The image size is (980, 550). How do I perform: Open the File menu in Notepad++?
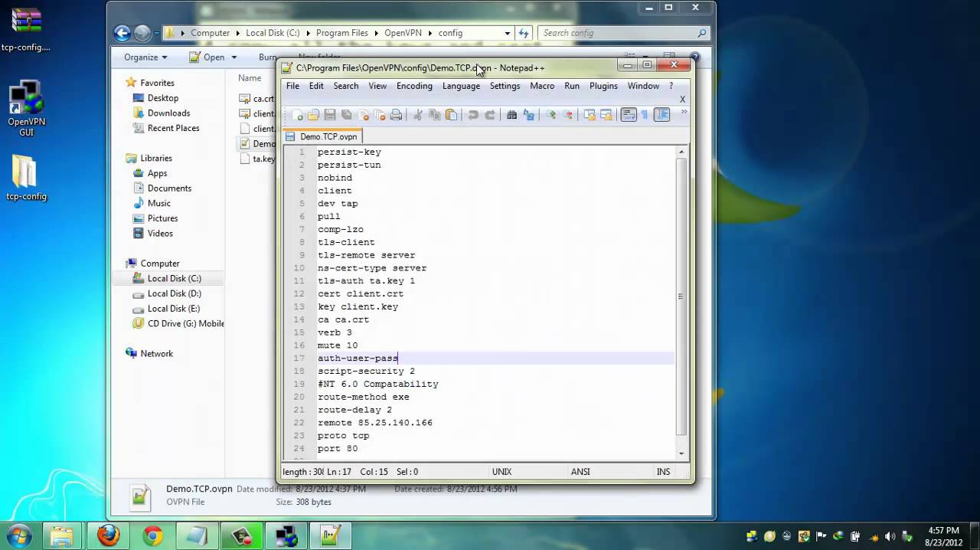[292, 86]
